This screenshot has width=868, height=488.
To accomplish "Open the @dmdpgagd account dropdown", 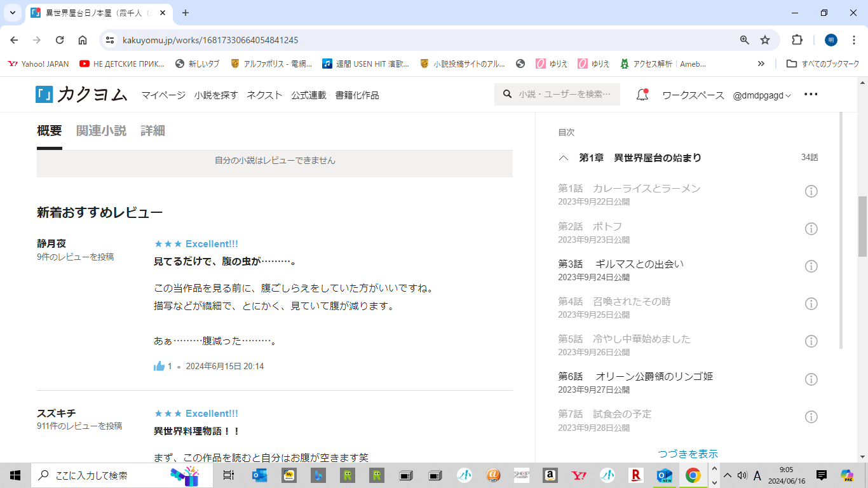I will pyautogui.click(x=761, y=95).
